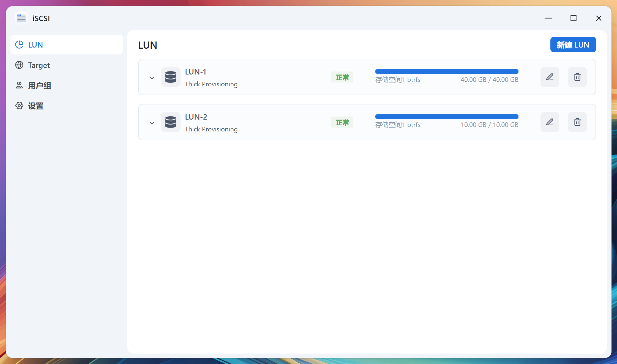Click the LUN-2 name text
Image resolution: width=617 pixels, height=364 pixels.
[x=196, y=117]
